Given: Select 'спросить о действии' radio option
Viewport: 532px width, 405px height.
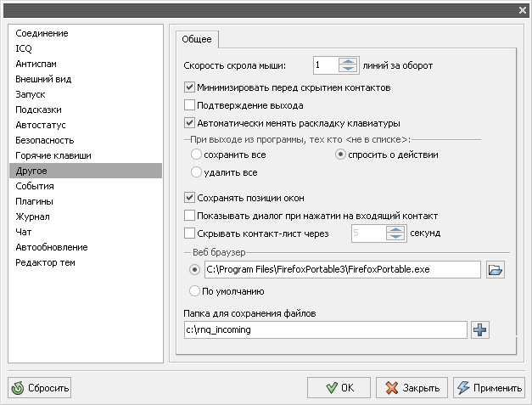Looking at the screenshot, I should point(340,155).
